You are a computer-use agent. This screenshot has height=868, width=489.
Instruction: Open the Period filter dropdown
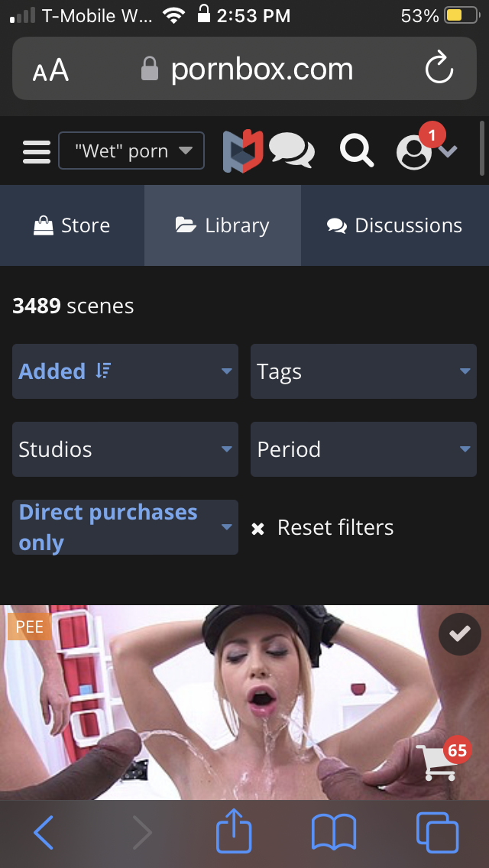click(363, 449)
